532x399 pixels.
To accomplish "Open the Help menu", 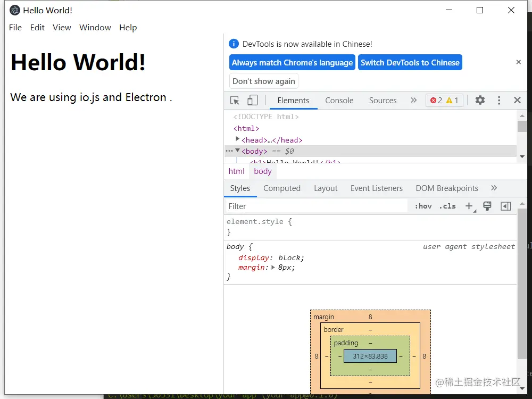I will pyautogui.click(x=128, y=28).
